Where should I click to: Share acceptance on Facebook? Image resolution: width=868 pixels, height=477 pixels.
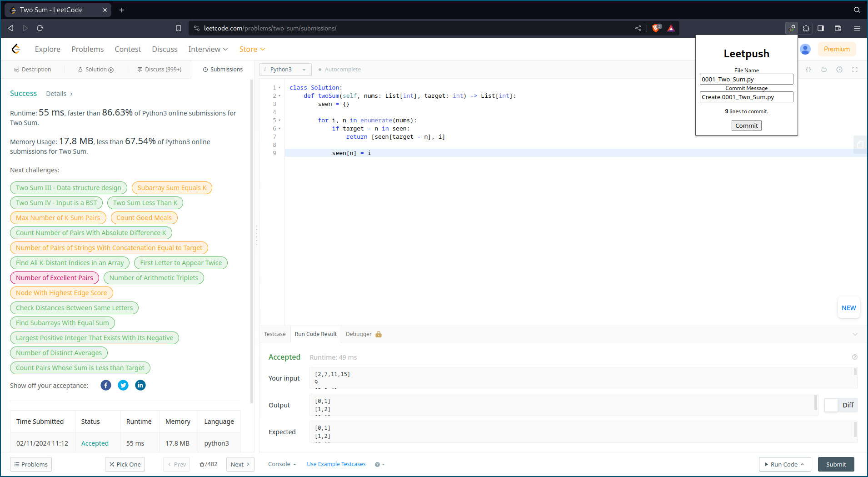pyautogui.click(x=106, y=385)
